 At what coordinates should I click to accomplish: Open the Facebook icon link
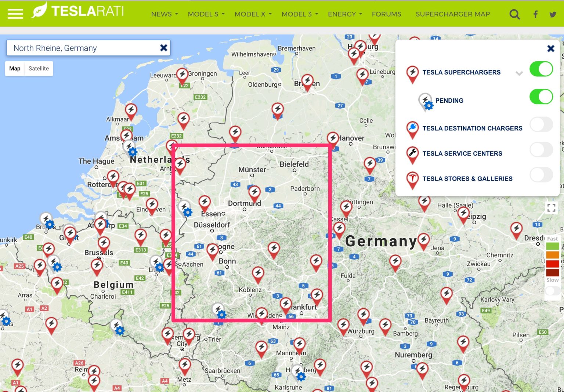[535, 14]
